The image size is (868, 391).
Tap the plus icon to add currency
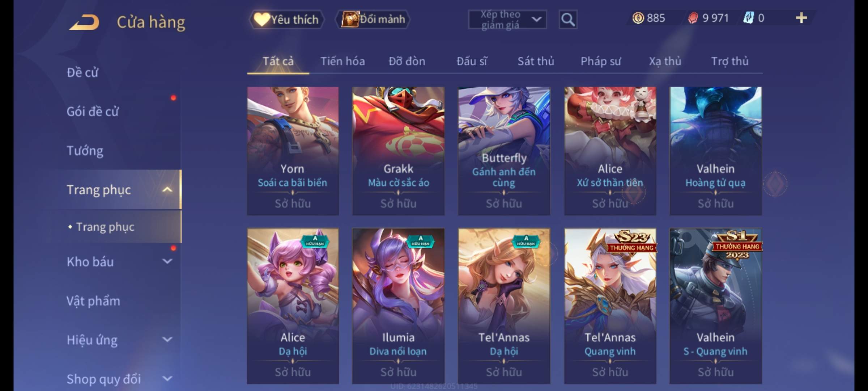[x=801, y=18]
